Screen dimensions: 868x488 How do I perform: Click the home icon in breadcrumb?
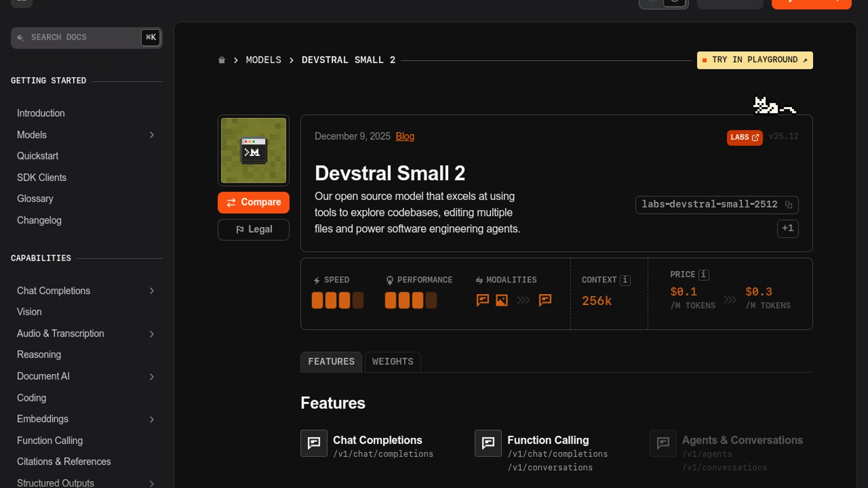click(x=222, y=60)
